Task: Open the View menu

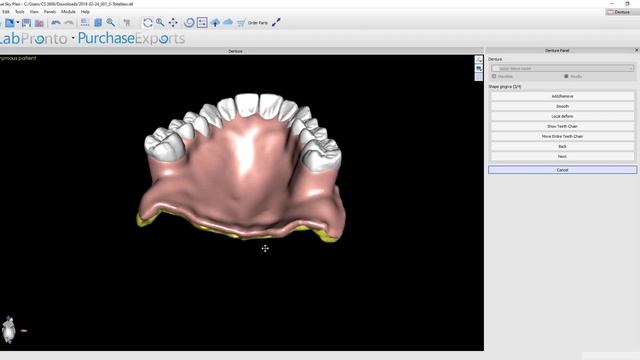Action: coord(34,12)
